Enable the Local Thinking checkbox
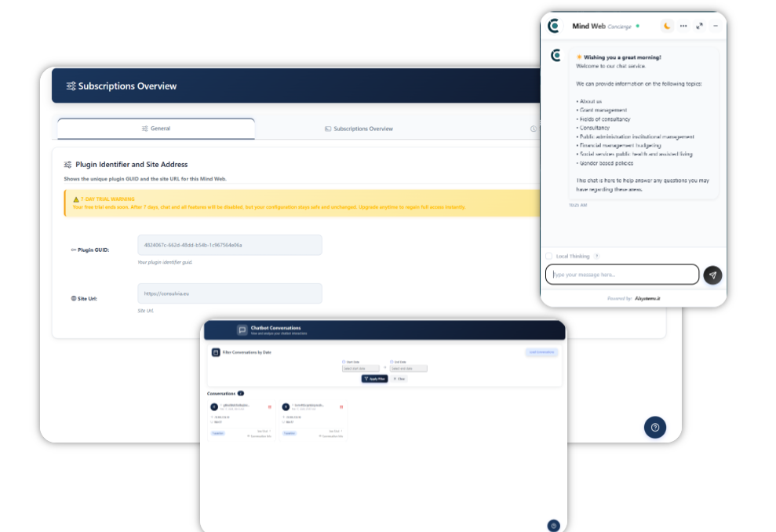 [548, 257]
